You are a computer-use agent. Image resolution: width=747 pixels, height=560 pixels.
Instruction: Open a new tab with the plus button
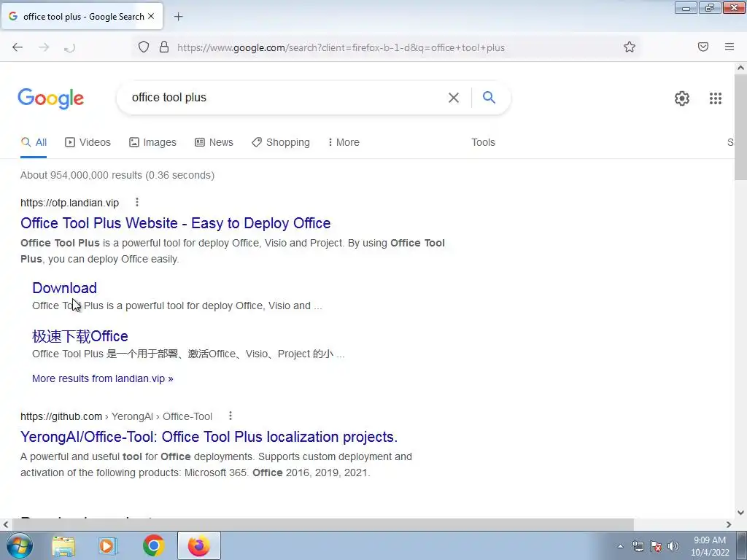point(178,17)
